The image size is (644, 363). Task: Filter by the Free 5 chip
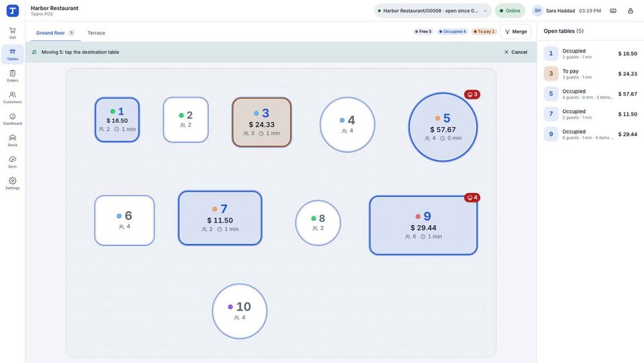click(x=423, y=32)
